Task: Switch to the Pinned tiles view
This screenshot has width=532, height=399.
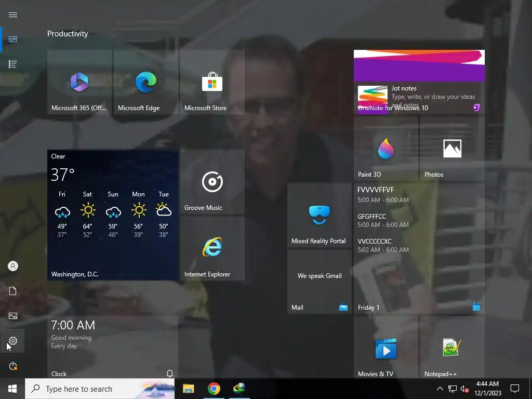Action: pos(13,39)
